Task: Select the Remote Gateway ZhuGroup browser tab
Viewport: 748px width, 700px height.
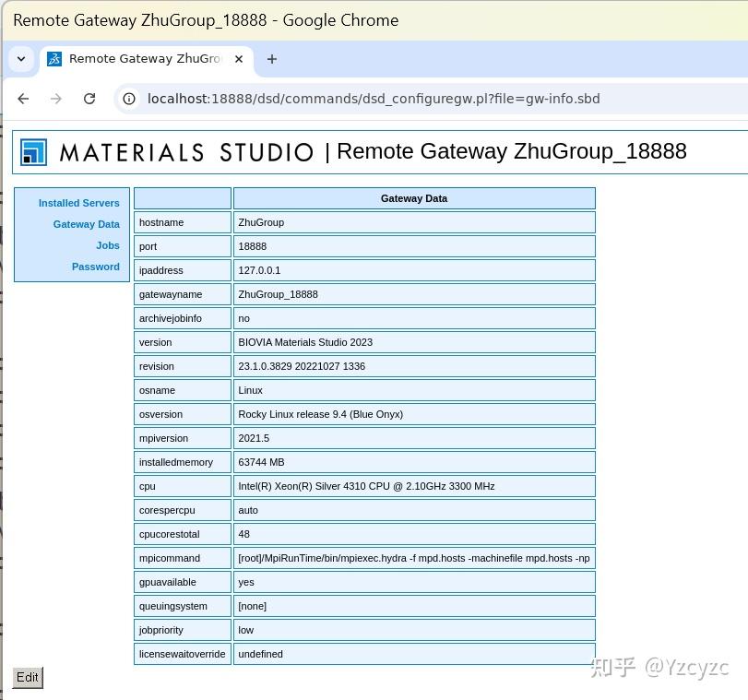Action: [138, 59]
